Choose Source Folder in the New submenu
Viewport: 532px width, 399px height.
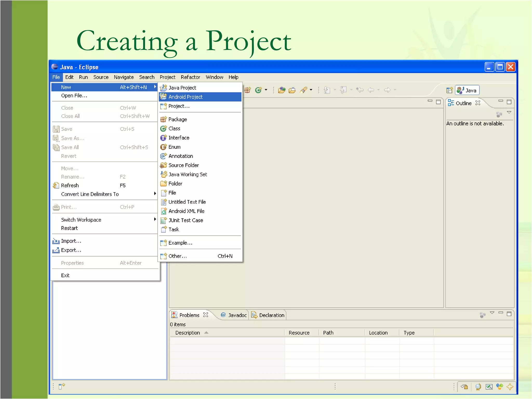(x=200, y=165)
